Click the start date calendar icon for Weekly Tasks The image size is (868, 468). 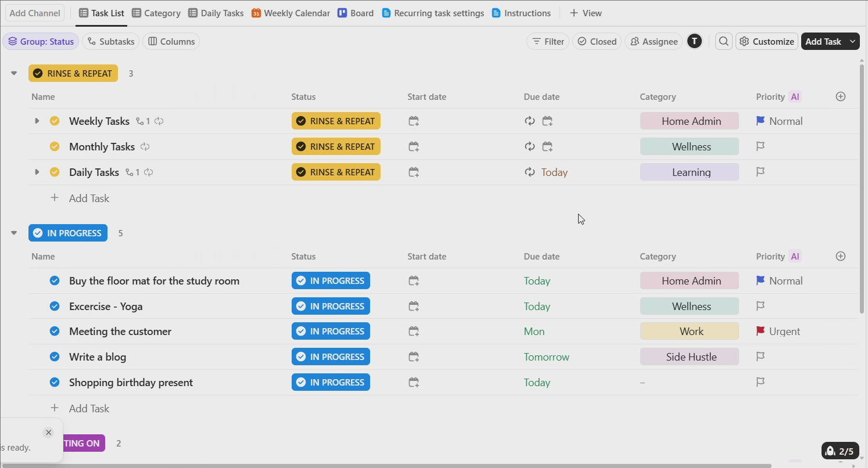pyautogui.click(x=414, y=121)
